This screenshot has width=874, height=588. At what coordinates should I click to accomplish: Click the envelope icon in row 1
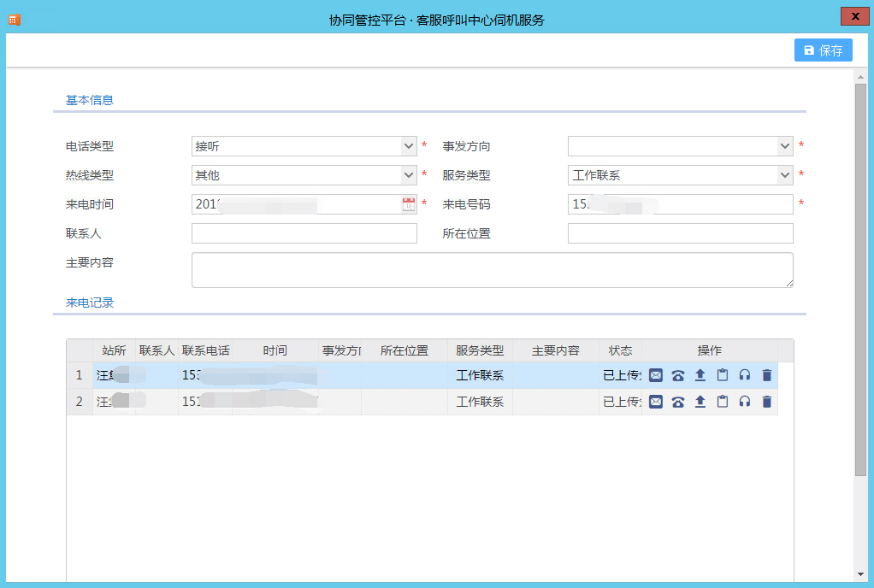click(x=656, y=375)
